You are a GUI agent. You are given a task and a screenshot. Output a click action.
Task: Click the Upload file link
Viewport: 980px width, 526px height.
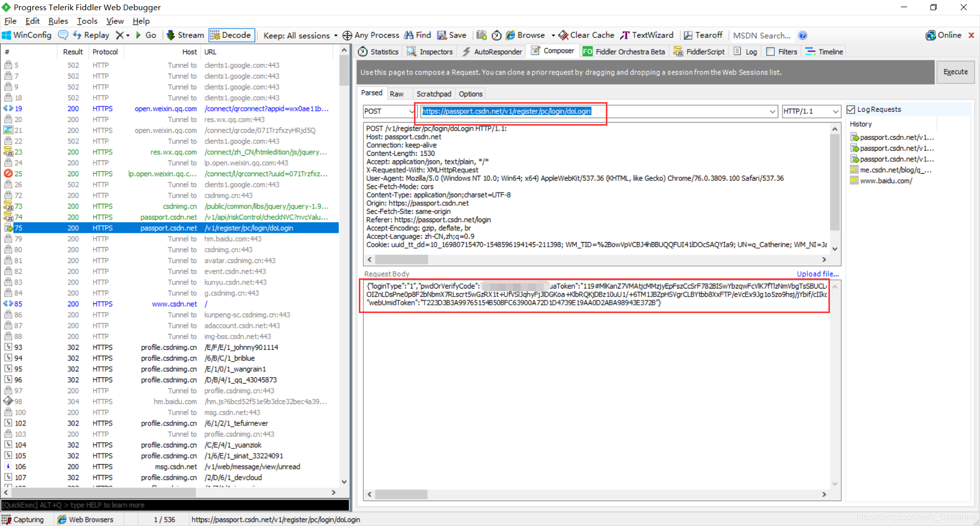coord(817,274)
